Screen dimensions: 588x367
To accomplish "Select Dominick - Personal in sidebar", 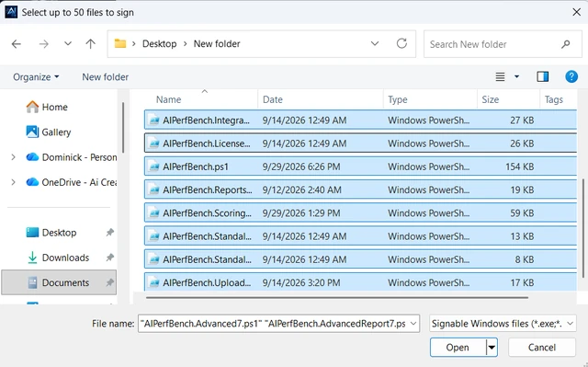I will [72, 157].
